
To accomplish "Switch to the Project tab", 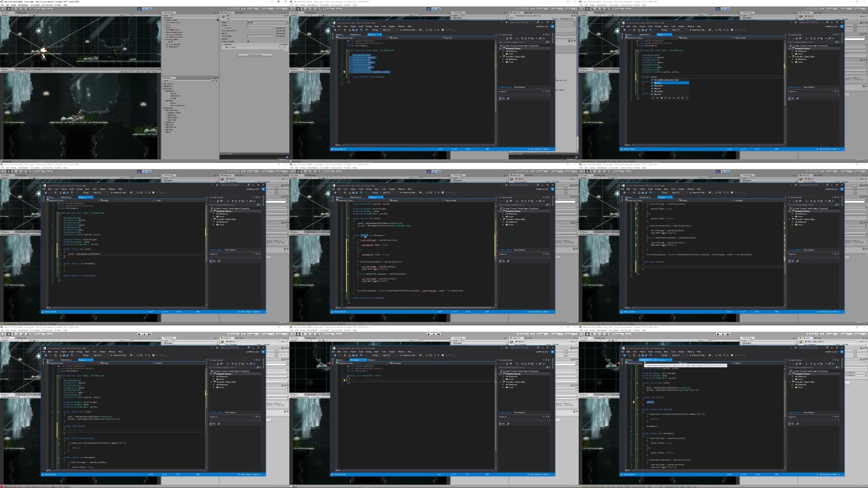I will click(166, 78).
